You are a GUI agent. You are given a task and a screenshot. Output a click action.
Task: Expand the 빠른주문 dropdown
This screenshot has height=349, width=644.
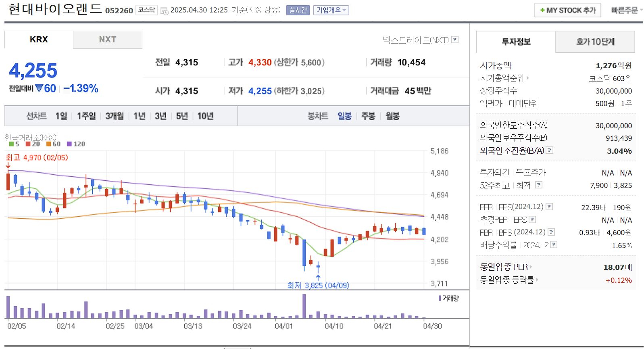tap(627, 10)
